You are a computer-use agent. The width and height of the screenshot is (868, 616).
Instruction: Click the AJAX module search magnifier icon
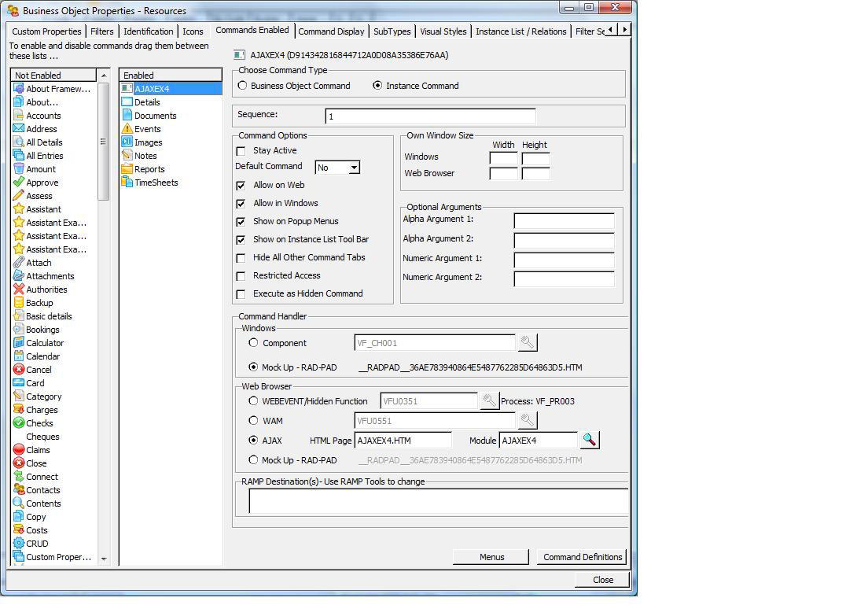[x=590, y=441]
